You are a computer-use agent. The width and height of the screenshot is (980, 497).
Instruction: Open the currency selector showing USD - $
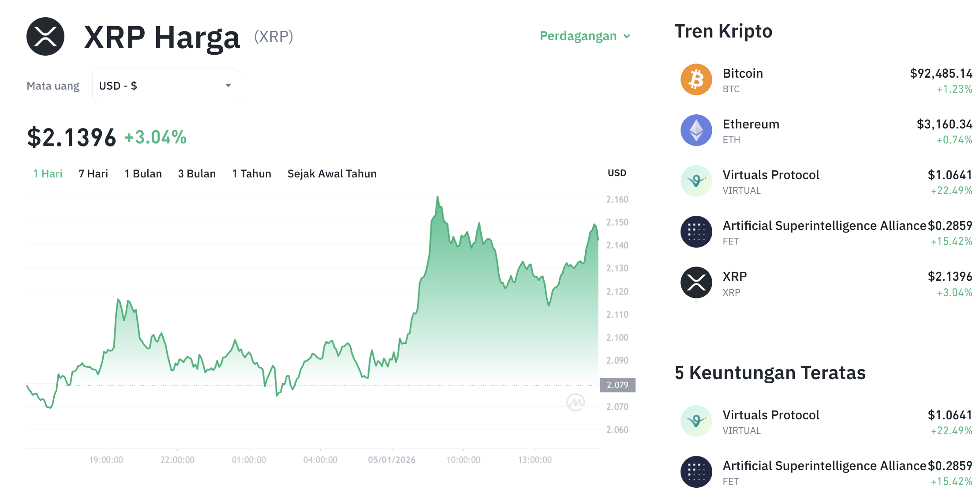[x=166, y=85]
